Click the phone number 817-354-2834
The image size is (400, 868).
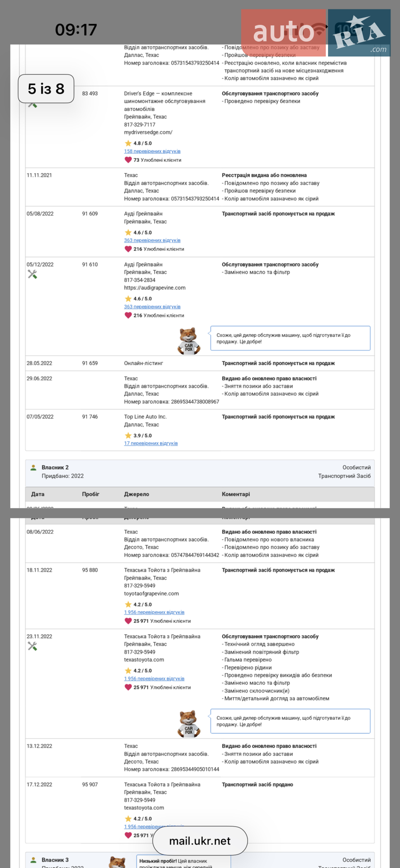[139, 280]
